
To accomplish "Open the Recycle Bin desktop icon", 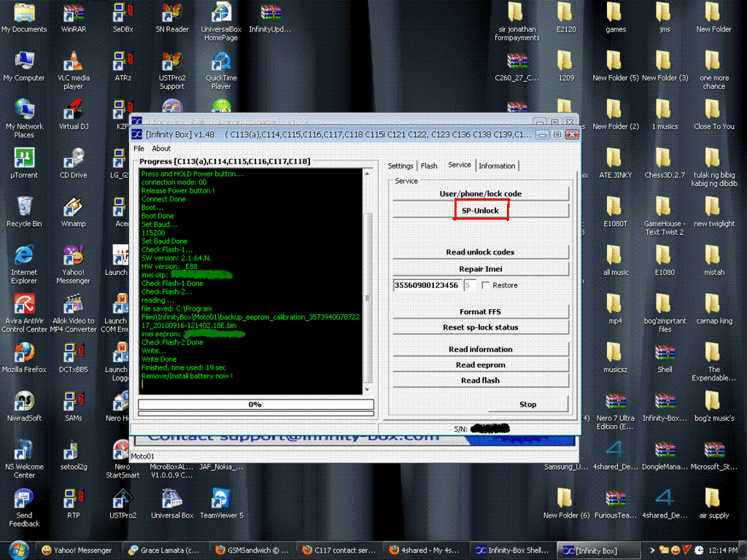I will (24, 207).
